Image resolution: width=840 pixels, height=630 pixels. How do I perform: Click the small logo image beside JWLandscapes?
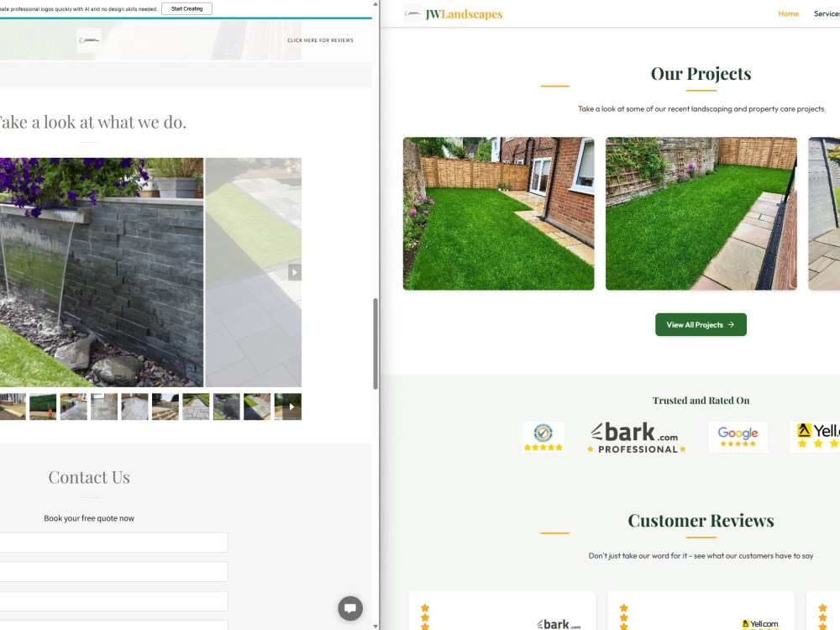(412, 13)
